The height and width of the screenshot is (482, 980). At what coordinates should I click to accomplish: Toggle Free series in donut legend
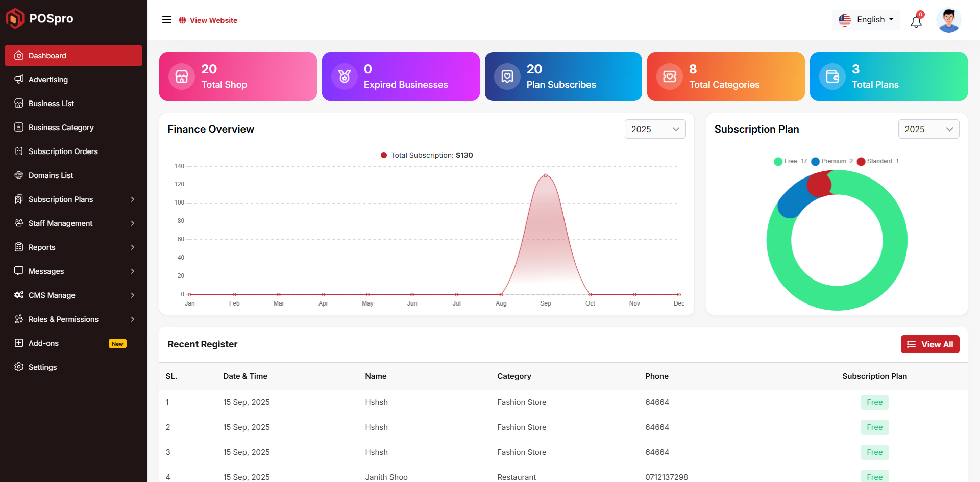(790, 161)
